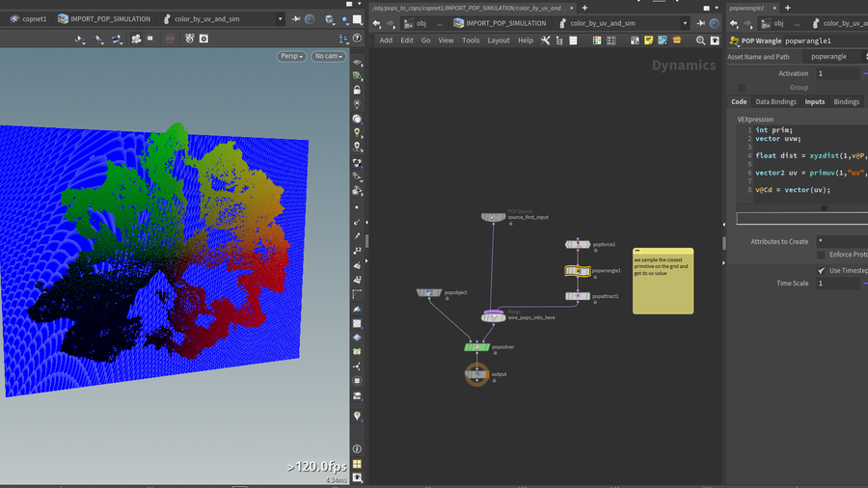
Task: Open the Layout menu
Action: click(x=499, y=41)
